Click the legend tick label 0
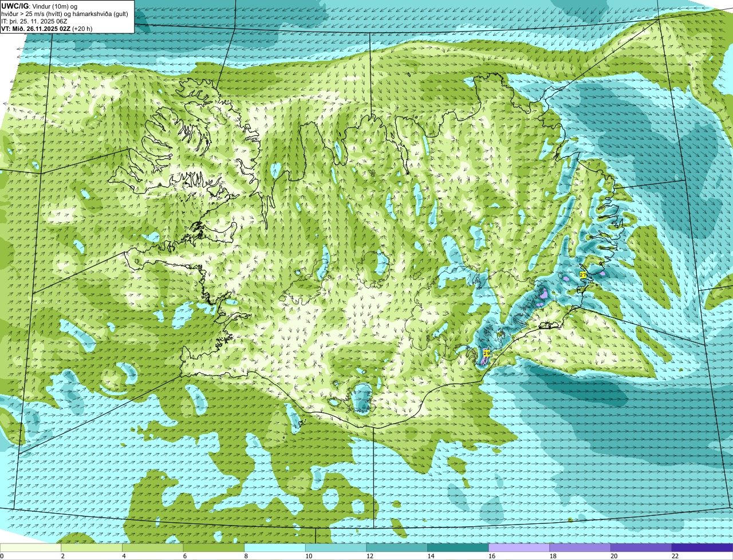733x560 pixels. [x=2, y=556]
